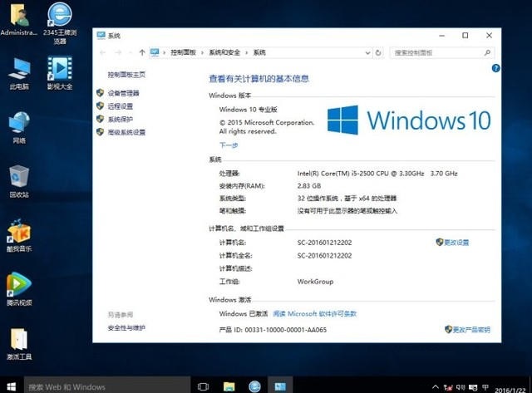The height and width of the screenshot is (393, 532).
Task: Open the 2345 browser desktop shortcut
Action: [60, 23]
